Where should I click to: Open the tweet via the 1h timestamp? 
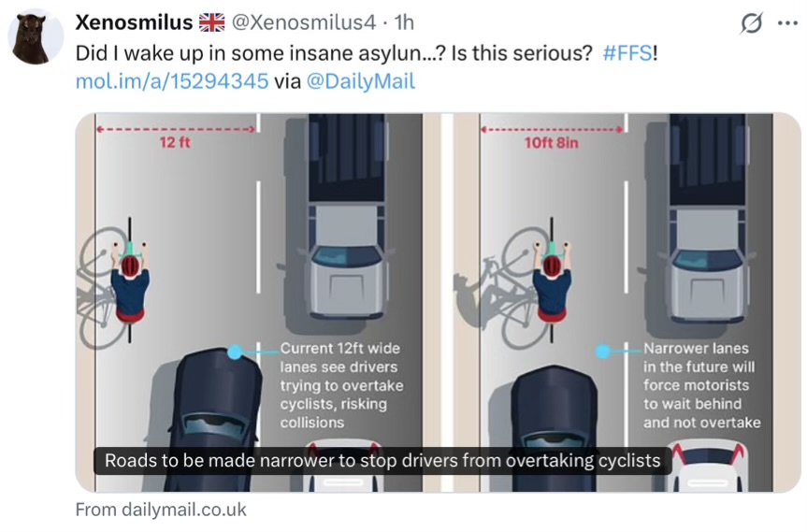404,22
